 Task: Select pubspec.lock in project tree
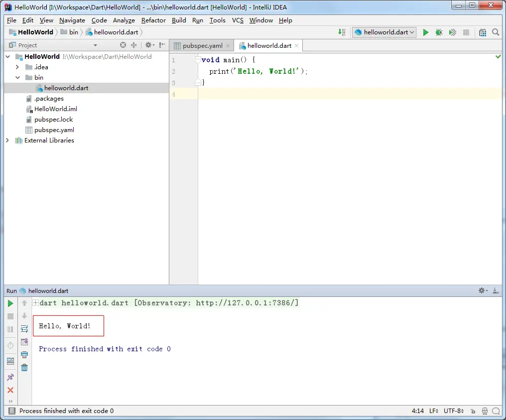click(x=54, y=120)
